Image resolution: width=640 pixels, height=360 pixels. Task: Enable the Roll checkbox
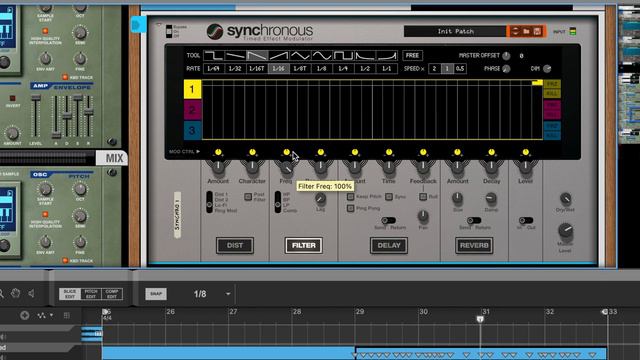[423, 197]
